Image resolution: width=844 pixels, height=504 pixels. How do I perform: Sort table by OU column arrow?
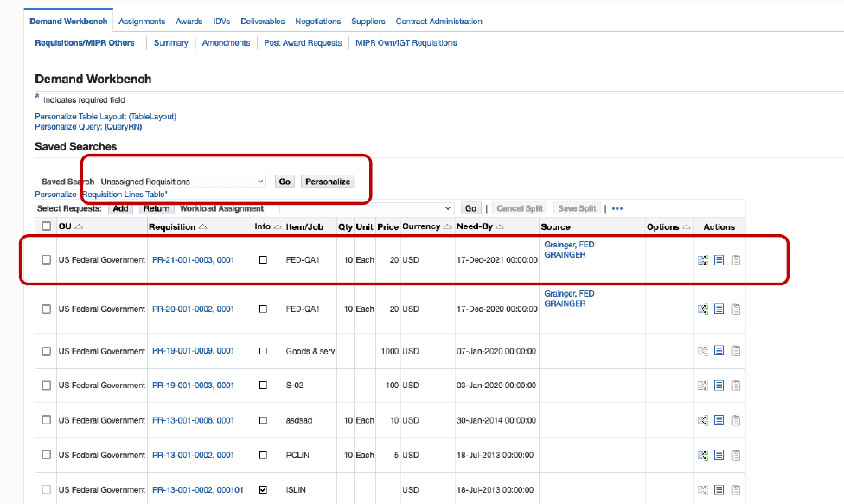click(80, 226)
